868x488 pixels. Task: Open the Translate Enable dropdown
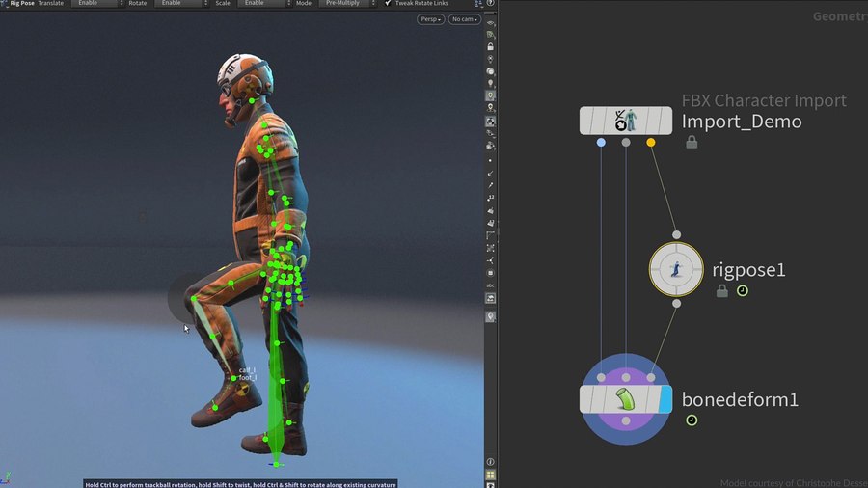(x=95, y=4)
